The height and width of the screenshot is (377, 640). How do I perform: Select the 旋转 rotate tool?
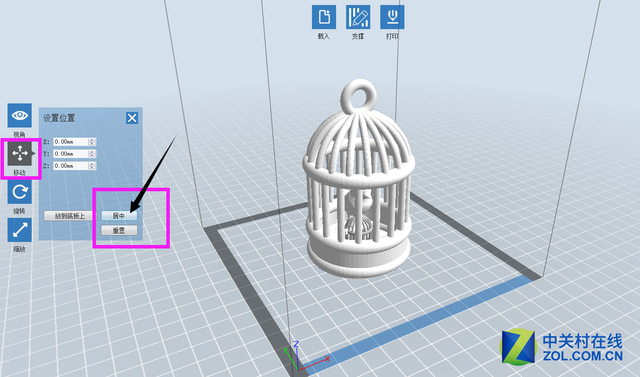click(x=20, y=192)
